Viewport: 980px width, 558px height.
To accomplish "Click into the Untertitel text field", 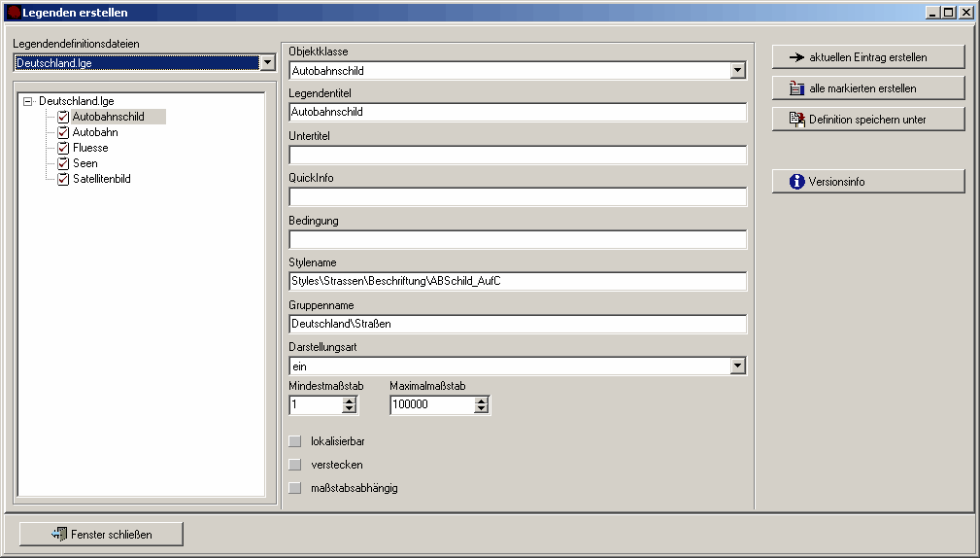I will tap(517, 155).
